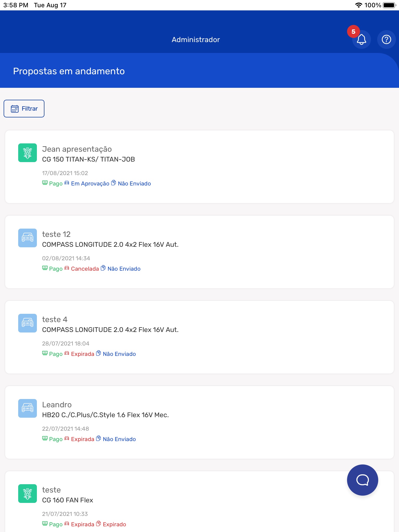Tap car icon for Leandro proposal
Viewport: 399px width, 532px height.
[x=28, y=408]
